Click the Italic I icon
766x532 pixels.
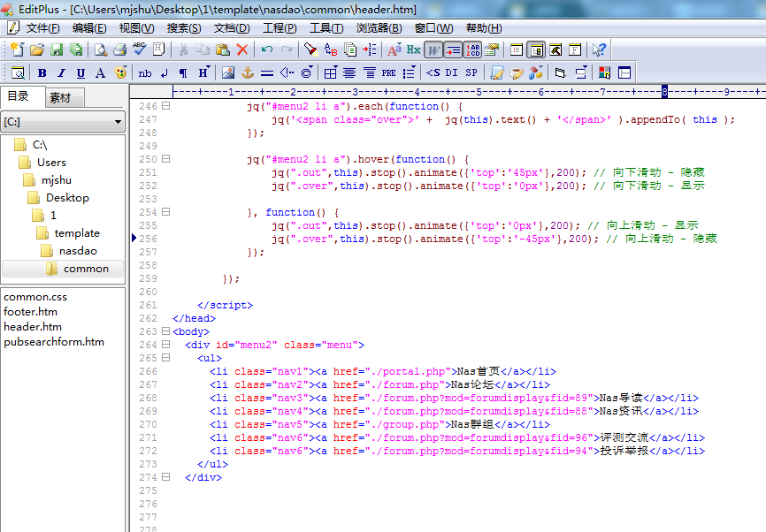click(x=62, y=73)
